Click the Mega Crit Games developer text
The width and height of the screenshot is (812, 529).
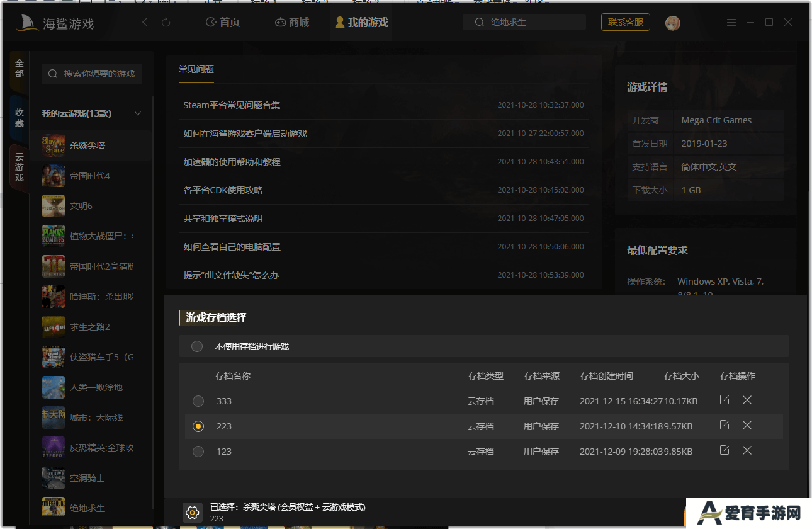pyautogui.click(x=716, y=120)
